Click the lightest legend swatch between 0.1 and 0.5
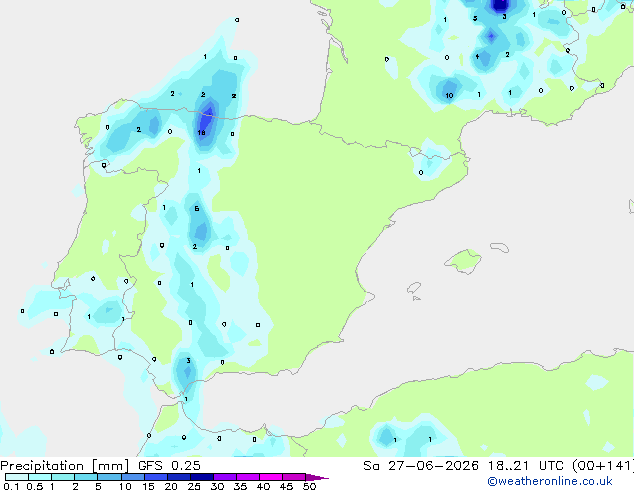This screenshot has height=490, width=634. coord(17,477)
